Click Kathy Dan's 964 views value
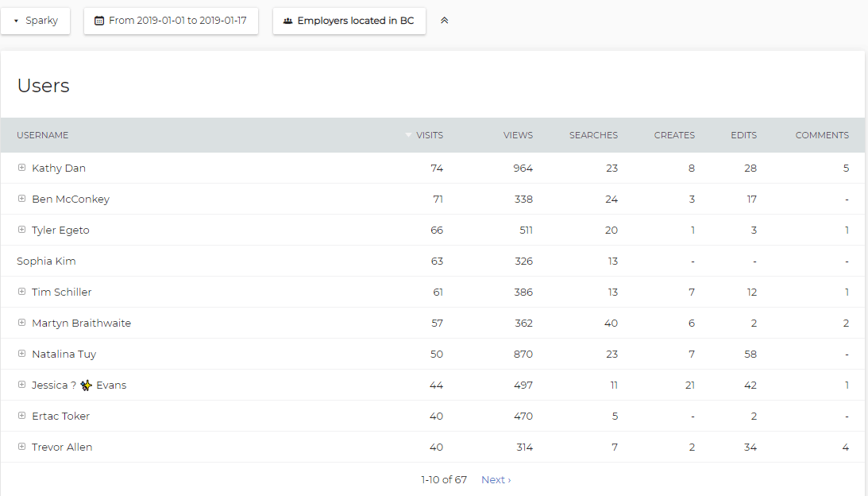Image resolution: width=868 pixels, height=496 pixels. click(523, 168)
